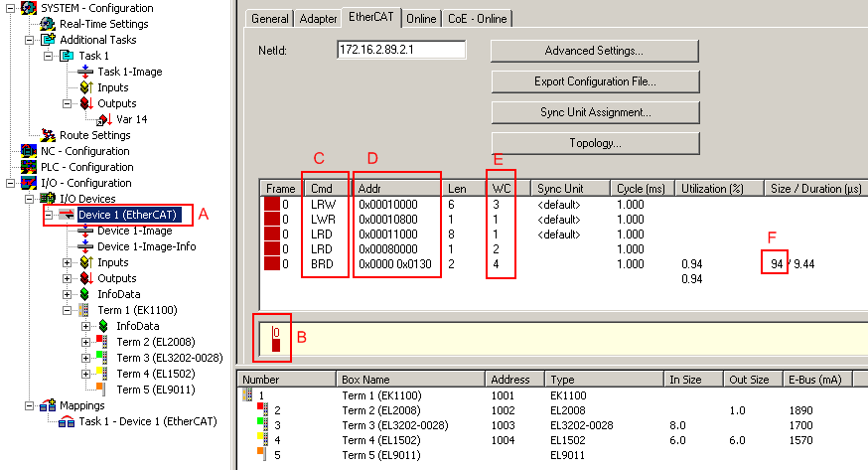Expand the Term 2 (EL2008) node
Image resolution: width=868 pixels, height=470 pixels.
point(85,342)
